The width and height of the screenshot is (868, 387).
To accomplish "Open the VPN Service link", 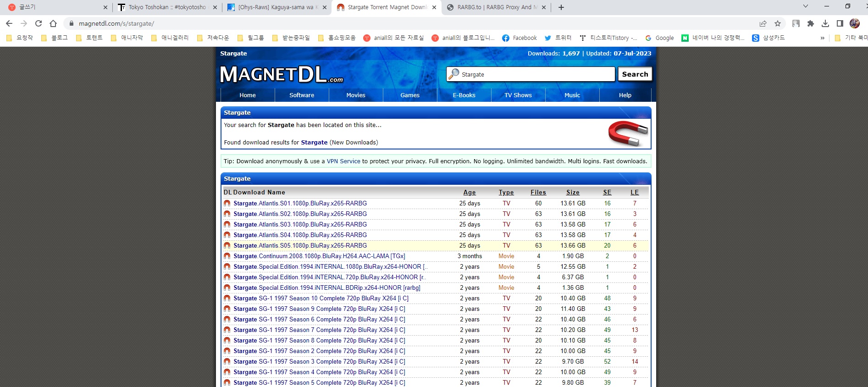I will pos(343,161).
